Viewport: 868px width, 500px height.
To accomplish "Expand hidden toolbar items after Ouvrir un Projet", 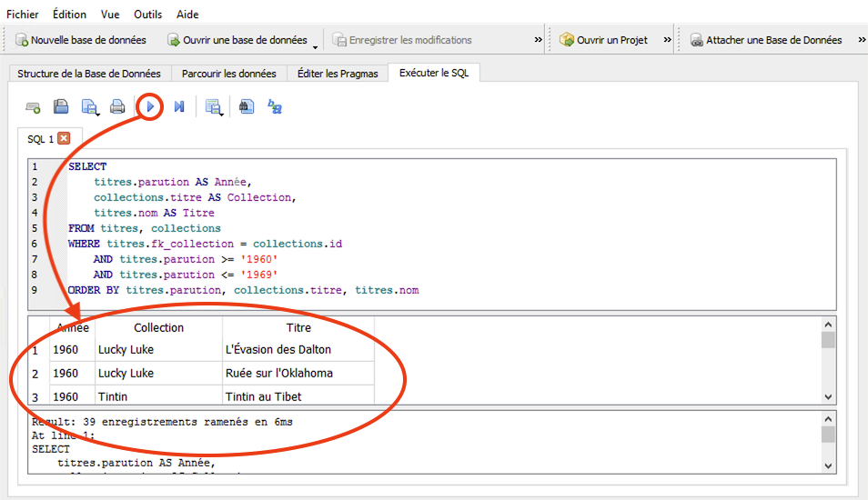I will [668, 40].
